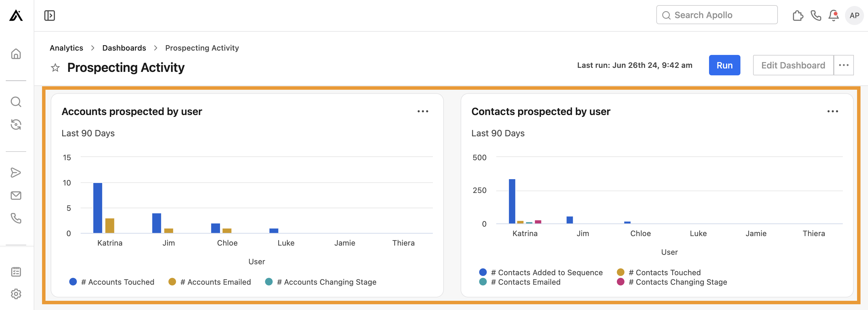
Task: Click Katrina's gold bar in Accounts chart
Action: point(110,226)
